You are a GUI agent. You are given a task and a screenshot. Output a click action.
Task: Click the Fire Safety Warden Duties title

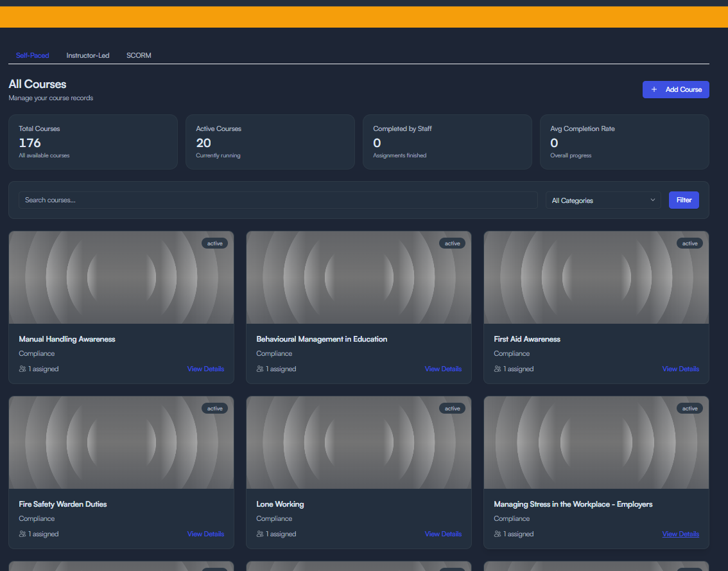pos(63,504)
